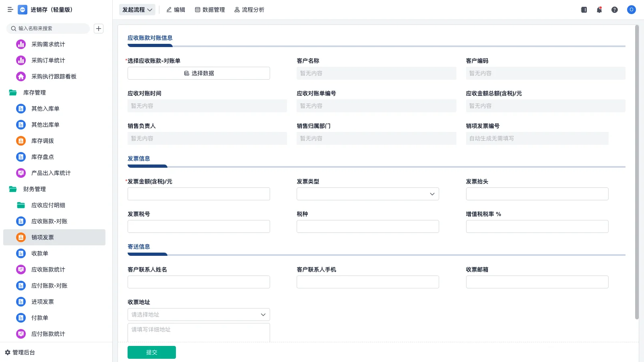Open 应收账款统计 report icon
Screen dimensions: 644x362
tap(21, 269)
